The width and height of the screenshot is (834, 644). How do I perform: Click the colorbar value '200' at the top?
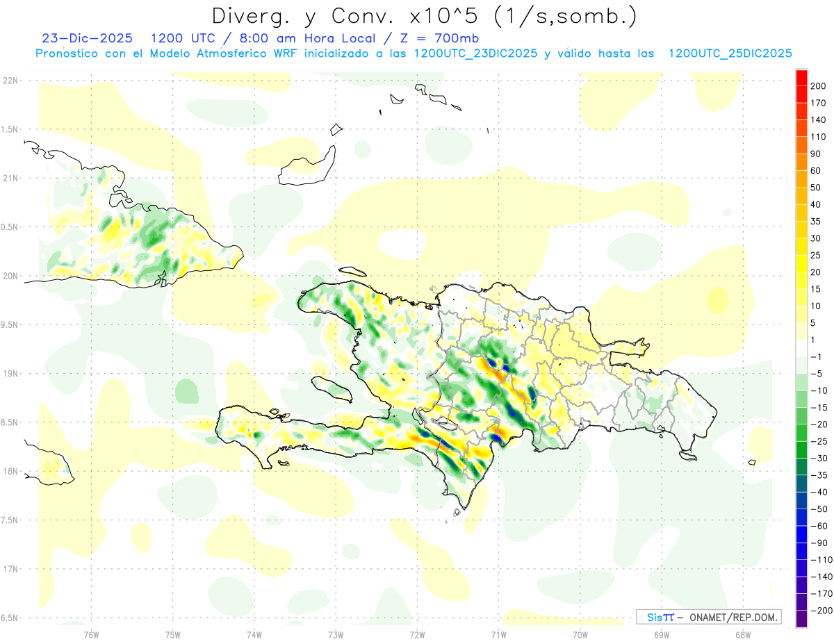tap(819, 86)
